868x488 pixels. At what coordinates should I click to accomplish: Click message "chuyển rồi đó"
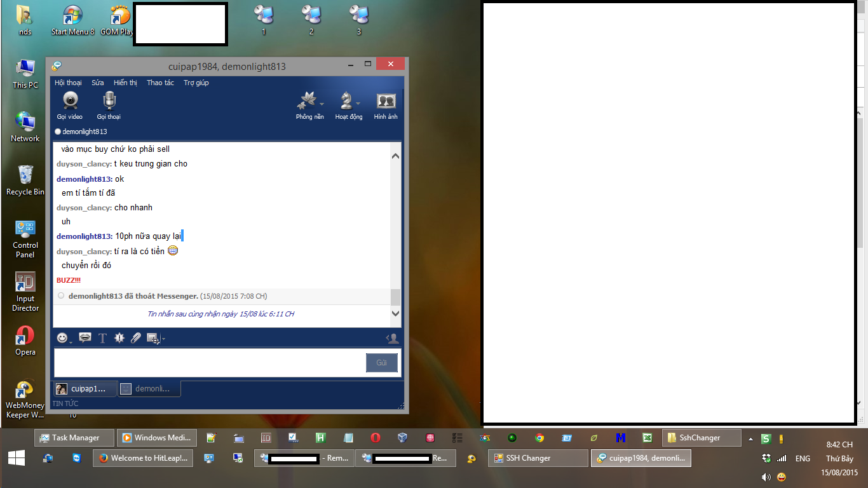pyautogui.click(x=86, y=266)
